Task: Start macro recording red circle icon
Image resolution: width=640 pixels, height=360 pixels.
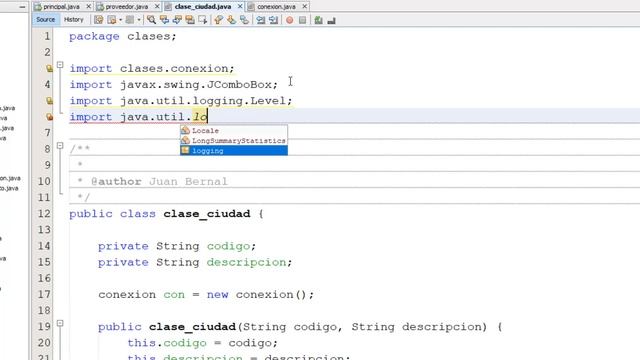Action: point(289,20)
